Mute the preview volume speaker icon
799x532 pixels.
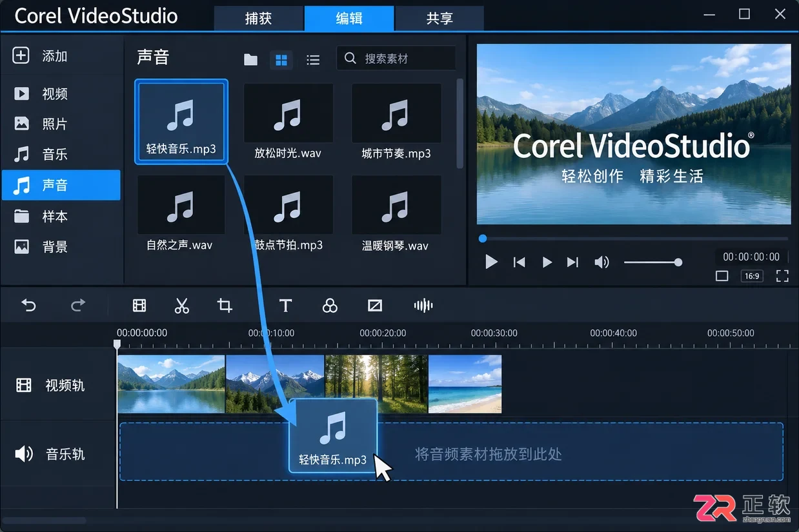602,262
